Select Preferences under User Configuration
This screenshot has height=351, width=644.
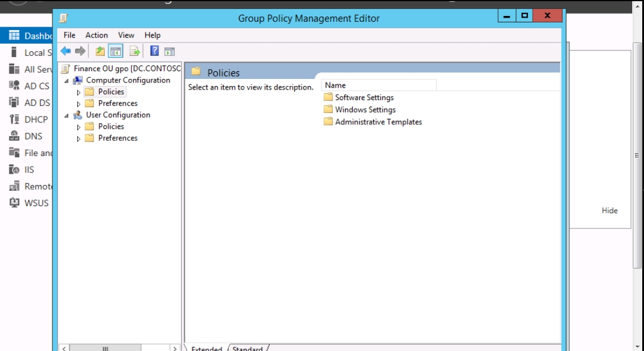(x=118, y=138)
